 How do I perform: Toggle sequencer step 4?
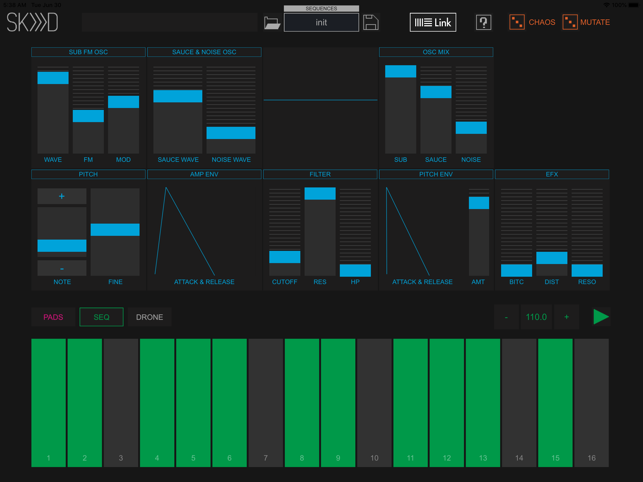pos(157,402)
